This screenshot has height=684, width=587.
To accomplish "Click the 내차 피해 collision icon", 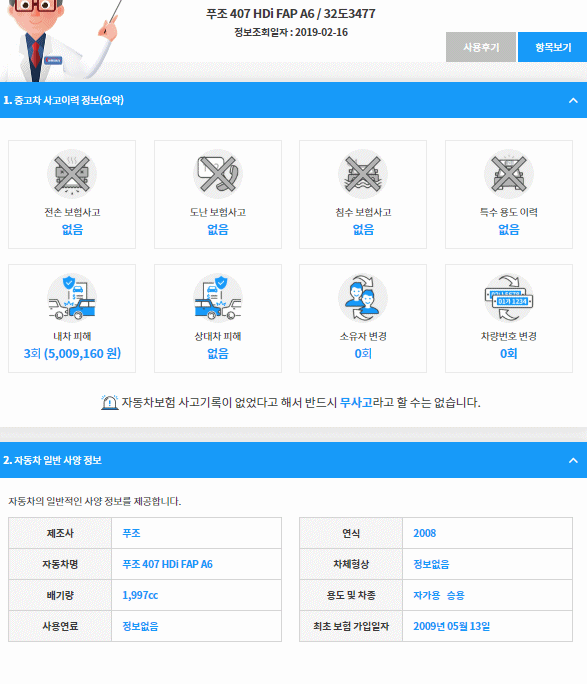I will tap(72, 298).
